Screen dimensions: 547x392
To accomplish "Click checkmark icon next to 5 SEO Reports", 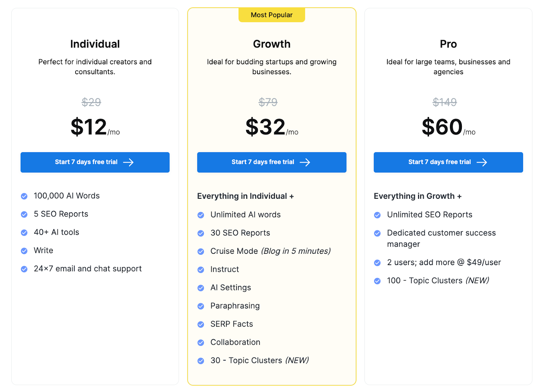I will pyautogui.click(x=24, y=214).
